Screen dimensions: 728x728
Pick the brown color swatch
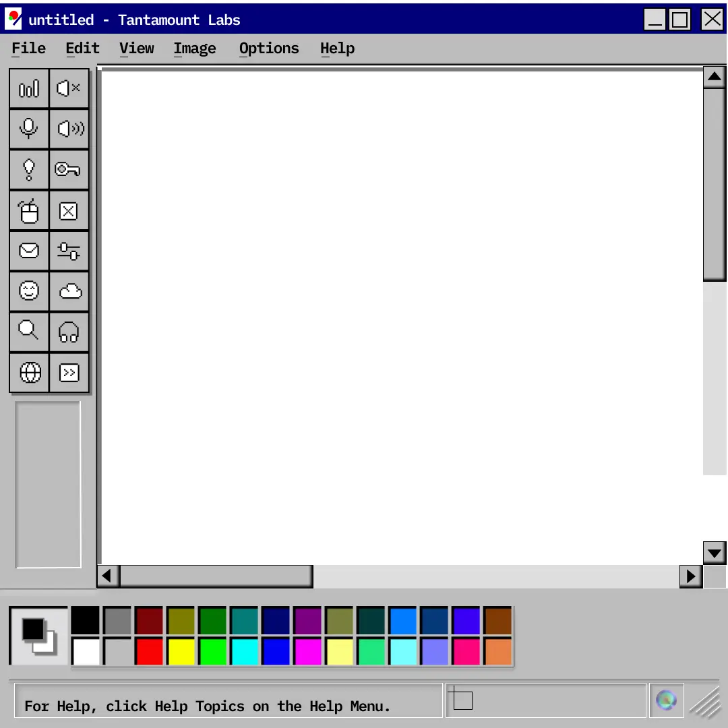click(498, 620)
